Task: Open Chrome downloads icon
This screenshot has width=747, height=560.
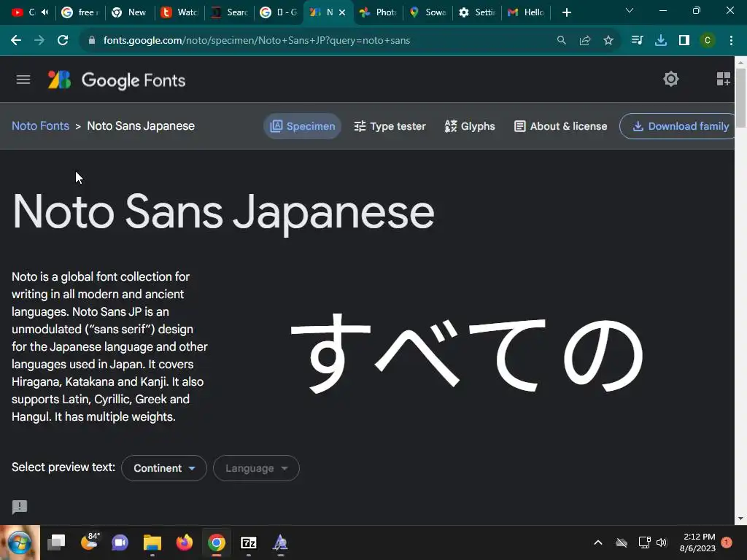Action: (x=661, y=41)
